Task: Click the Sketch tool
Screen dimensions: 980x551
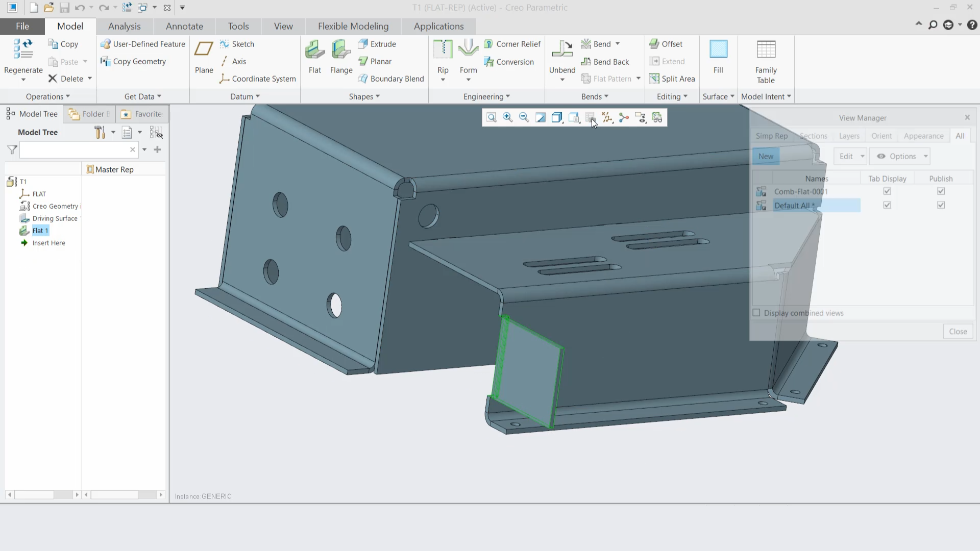Action: [x=237, y=44]
